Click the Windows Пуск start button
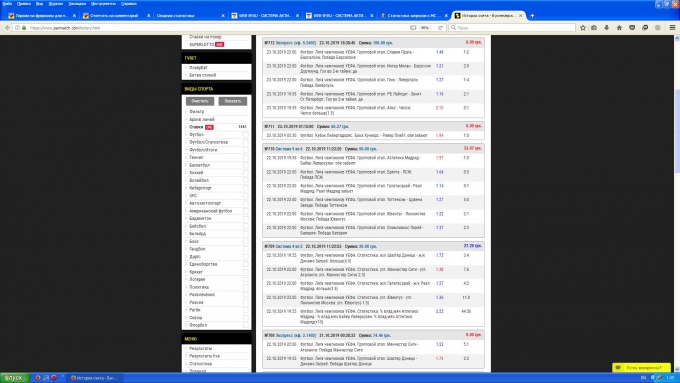 click(14, 378)
